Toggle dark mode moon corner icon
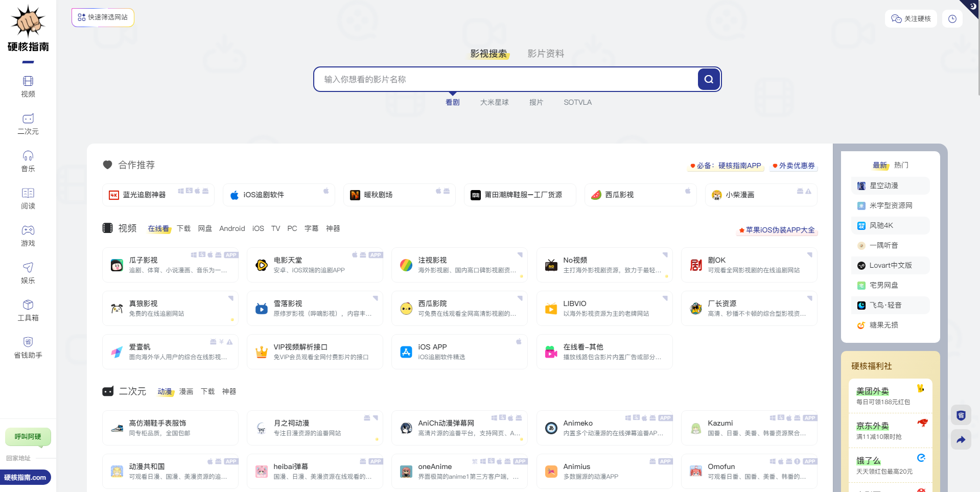 972,7
